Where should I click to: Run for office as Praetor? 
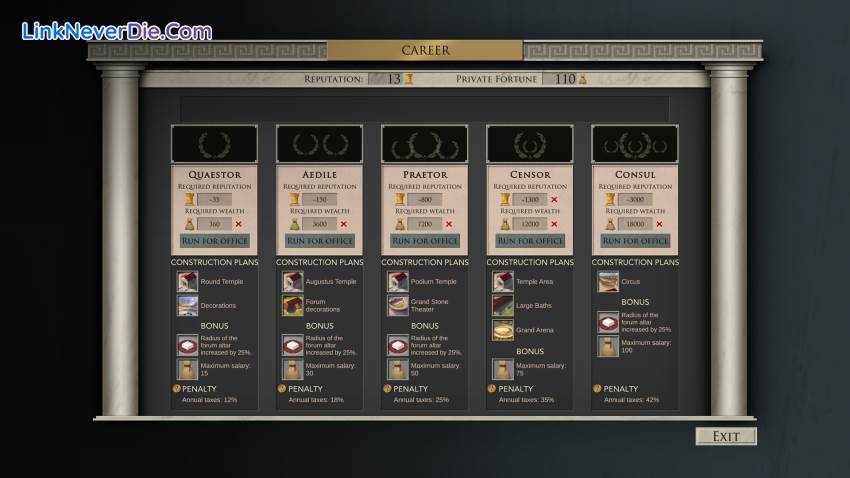(x=425, y=241)
